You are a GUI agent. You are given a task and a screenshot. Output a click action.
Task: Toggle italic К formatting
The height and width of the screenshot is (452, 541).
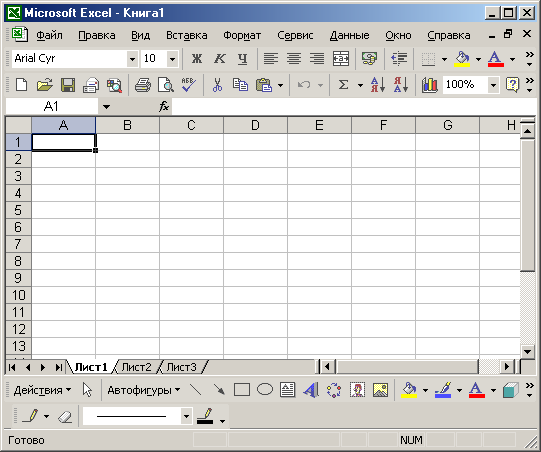219,58
